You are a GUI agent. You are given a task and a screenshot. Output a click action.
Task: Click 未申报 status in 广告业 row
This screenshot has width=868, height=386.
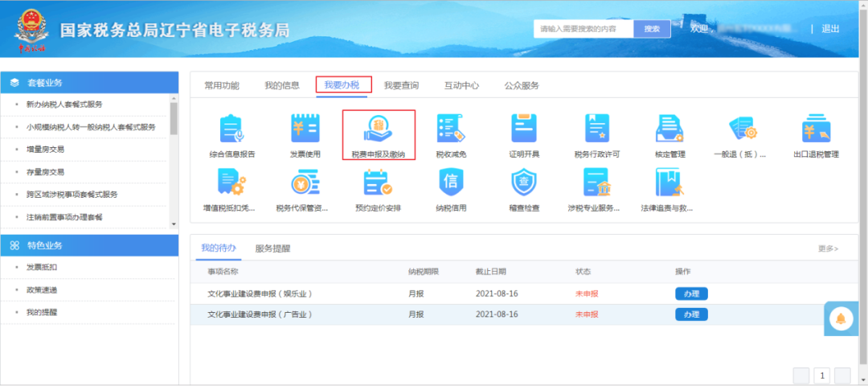[x=587, y=314]
